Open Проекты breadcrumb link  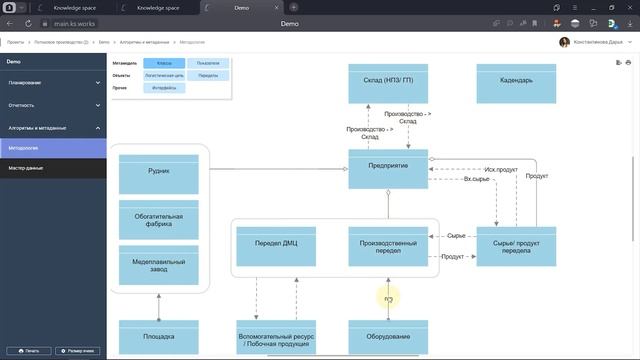click(16, 42)
